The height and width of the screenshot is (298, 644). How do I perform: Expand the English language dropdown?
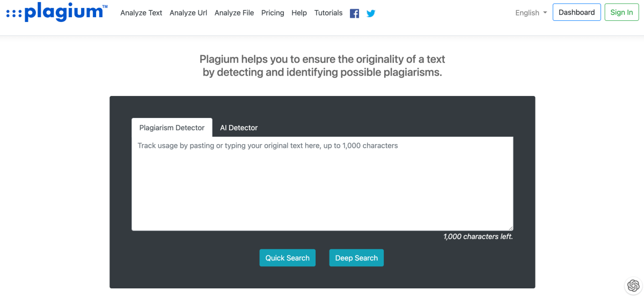click(531, 13)
